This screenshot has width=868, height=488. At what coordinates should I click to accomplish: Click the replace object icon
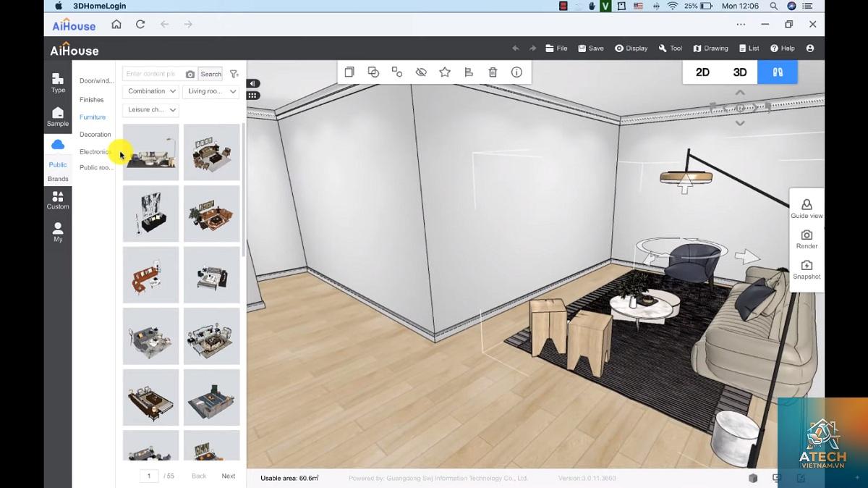click(373, 72)
